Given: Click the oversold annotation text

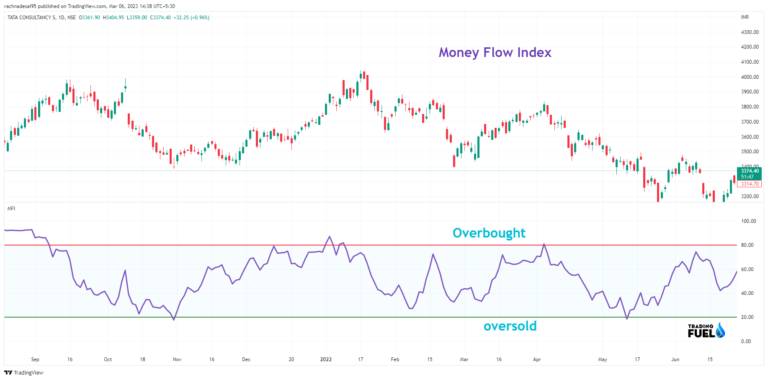Looking at the screenshot, I should click(509, 326).
